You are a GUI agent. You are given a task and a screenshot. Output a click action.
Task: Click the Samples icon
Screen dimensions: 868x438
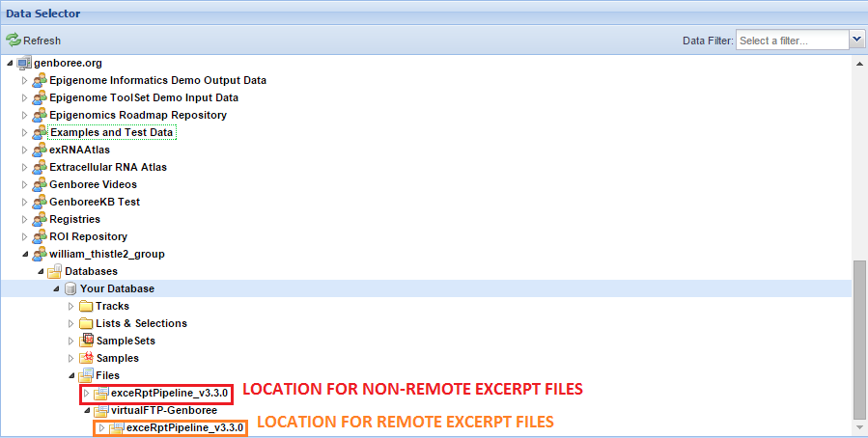click(86, 358)
